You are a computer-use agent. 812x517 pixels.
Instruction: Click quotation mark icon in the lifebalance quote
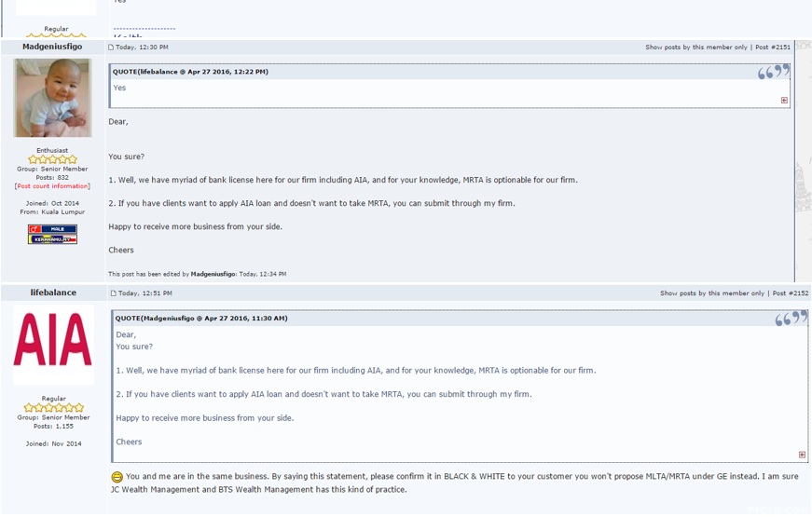click(x=773, y=72)
